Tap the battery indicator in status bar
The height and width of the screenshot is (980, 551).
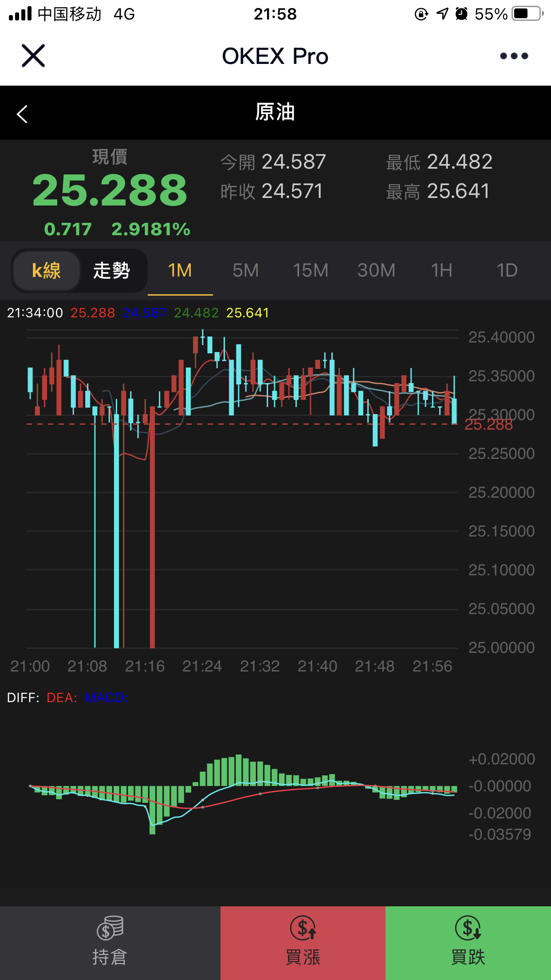[528, 14]
